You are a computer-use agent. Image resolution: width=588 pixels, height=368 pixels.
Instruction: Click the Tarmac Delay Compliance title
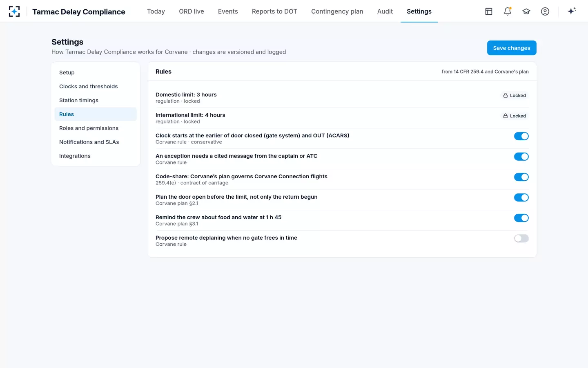pyautogui.click(x=79, y=11)
